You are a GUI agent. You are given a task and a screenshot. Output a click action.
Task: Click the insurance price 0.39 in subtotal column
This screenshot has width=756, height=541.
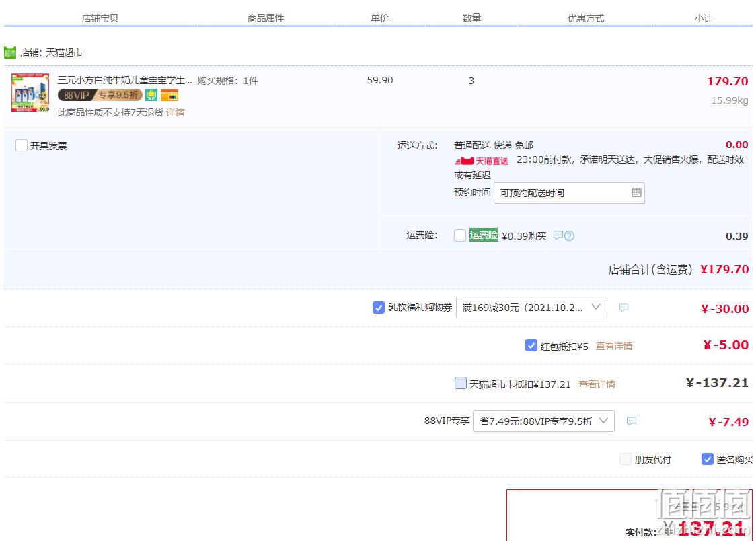pos(736,236)
